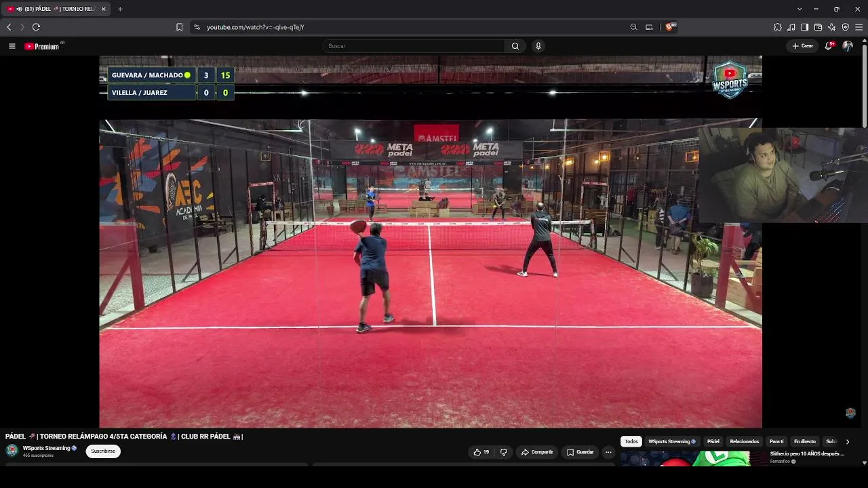Click Guardar save button

click(580, 452)
